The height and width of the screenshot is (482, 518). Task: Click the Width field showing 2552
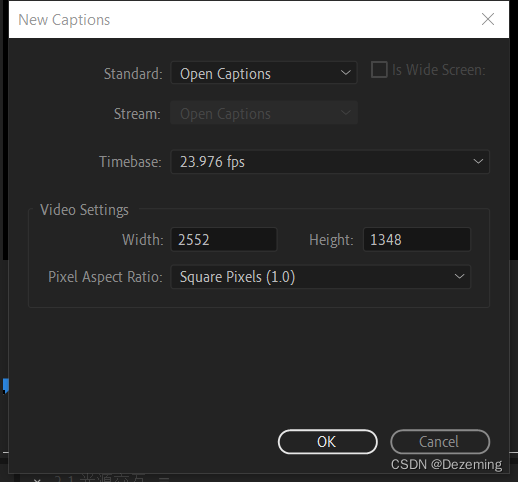click(224, 239)
